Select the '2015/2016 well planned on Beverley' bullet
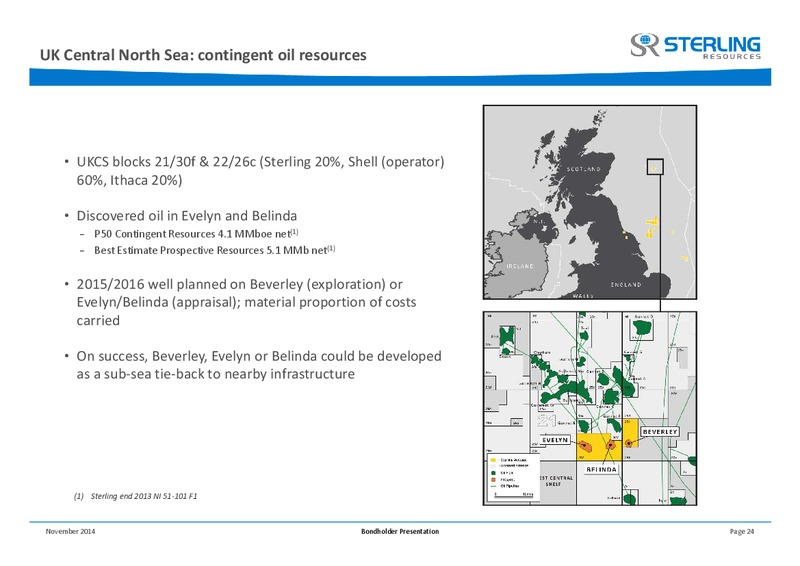The image size is (800, 566). click(246, 302)
